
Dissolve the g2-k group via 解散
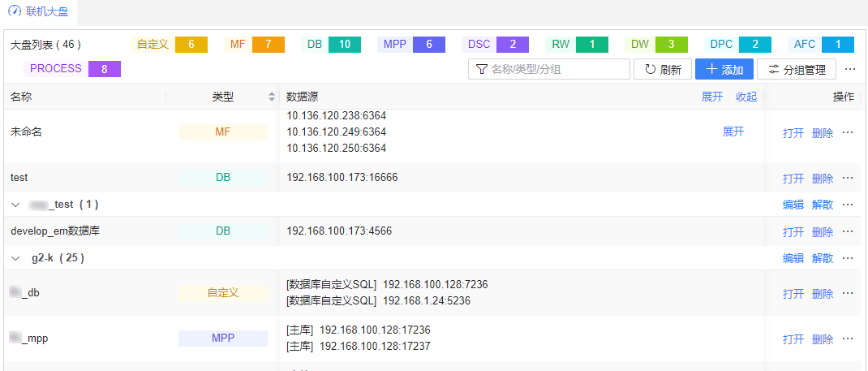pyautogui.click(x=822, y=258)
